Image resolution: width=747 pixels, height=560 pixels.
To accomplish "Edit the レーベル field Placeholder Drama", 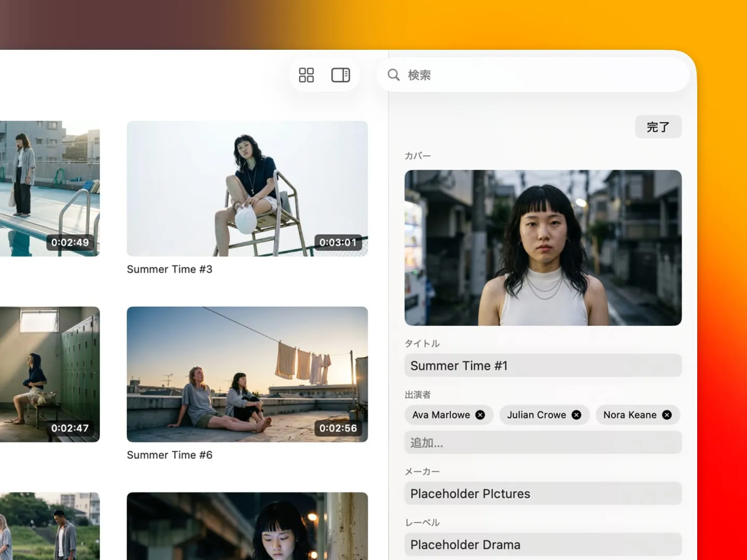I will coord(543,544).
